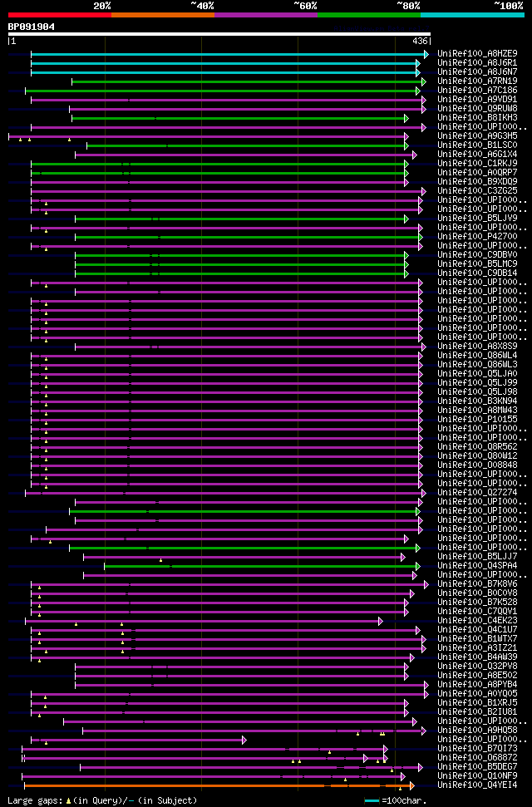
Task: Select the UniRef100_B3KN94 label
Action: [x=477, y=401]
